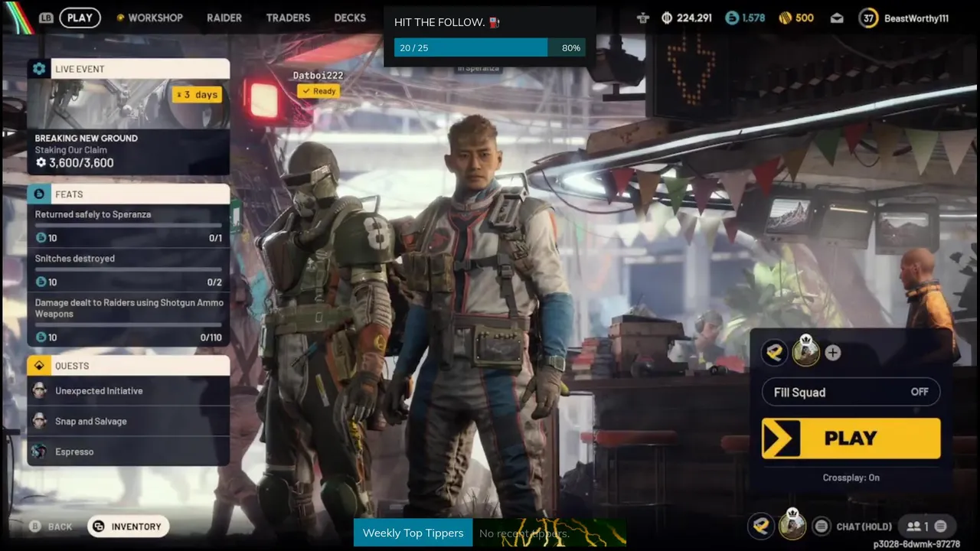980x551 pixels.
Task: Click the Live Event gear icon
Action: (39, 69)
